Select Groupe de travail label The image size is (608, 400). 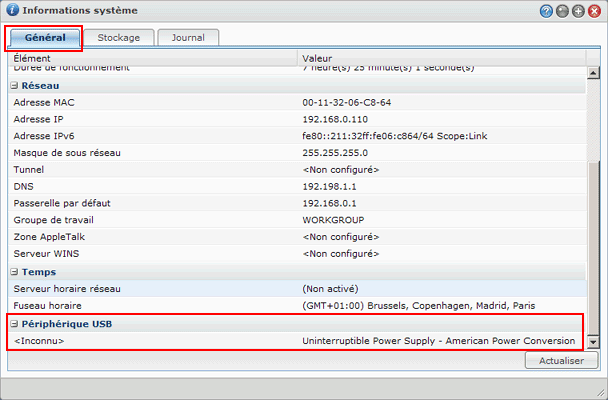(x=54, y=220)
